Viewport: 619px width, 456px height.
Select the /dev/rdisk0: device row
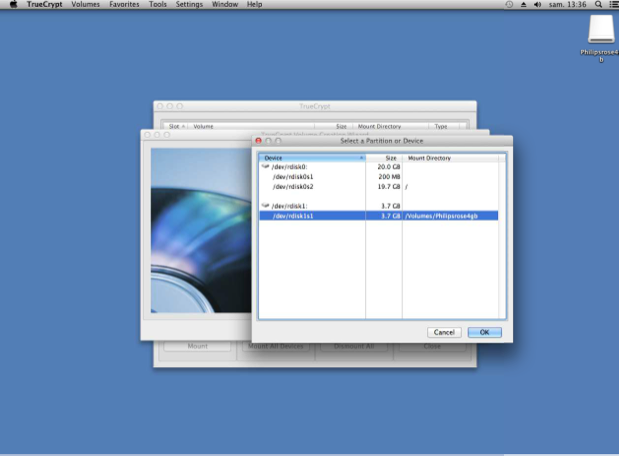click(378, 167)
